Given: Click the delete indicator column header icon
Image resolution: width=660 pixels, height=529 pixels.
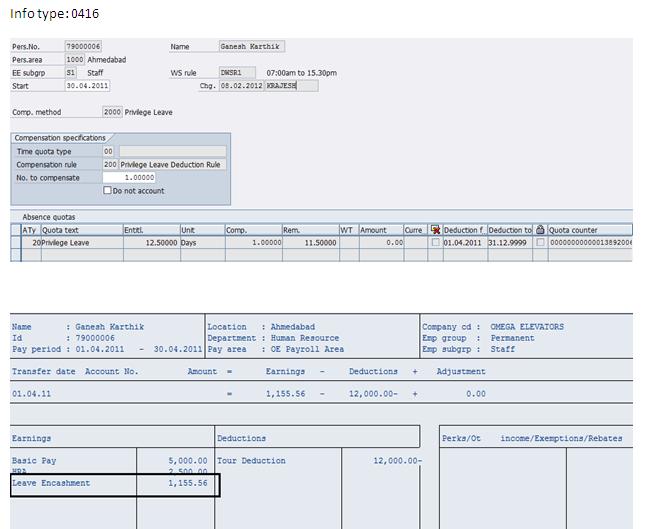Looking at the screenshot, I should click(x=435, y=230).
